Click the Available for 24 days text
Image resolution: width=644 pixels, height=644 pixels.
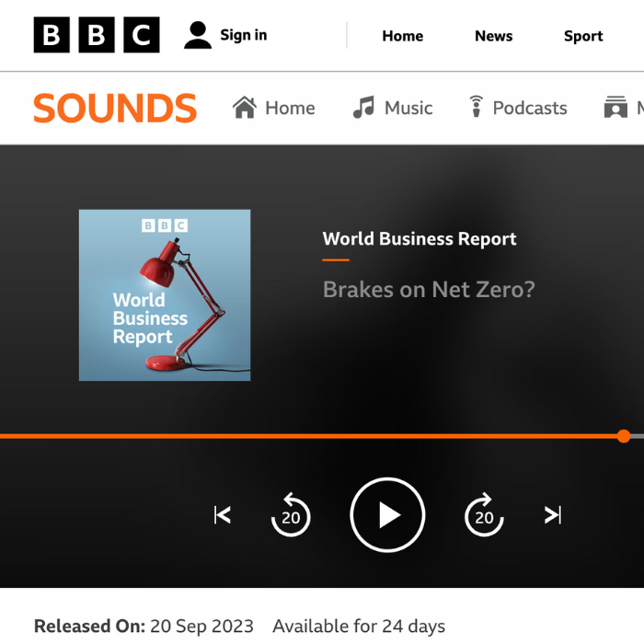pos(359,627)
